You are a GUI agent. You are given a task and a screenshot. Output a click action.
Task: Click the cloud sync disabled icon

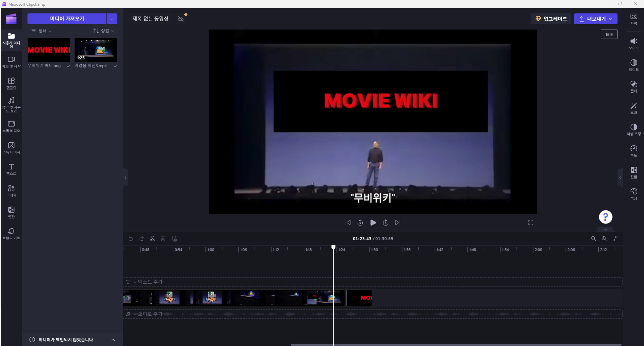tap(181, 19)
